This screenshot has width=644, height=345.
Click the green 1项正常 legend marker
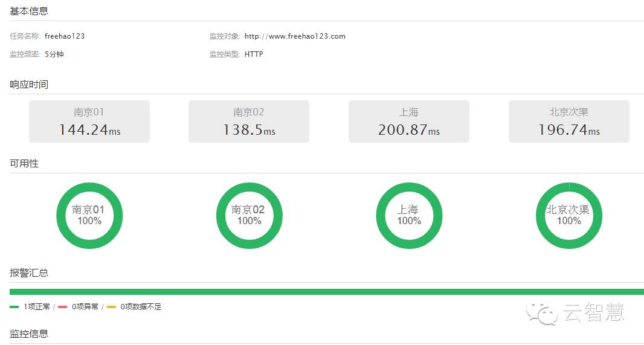(x=14, y=307)
